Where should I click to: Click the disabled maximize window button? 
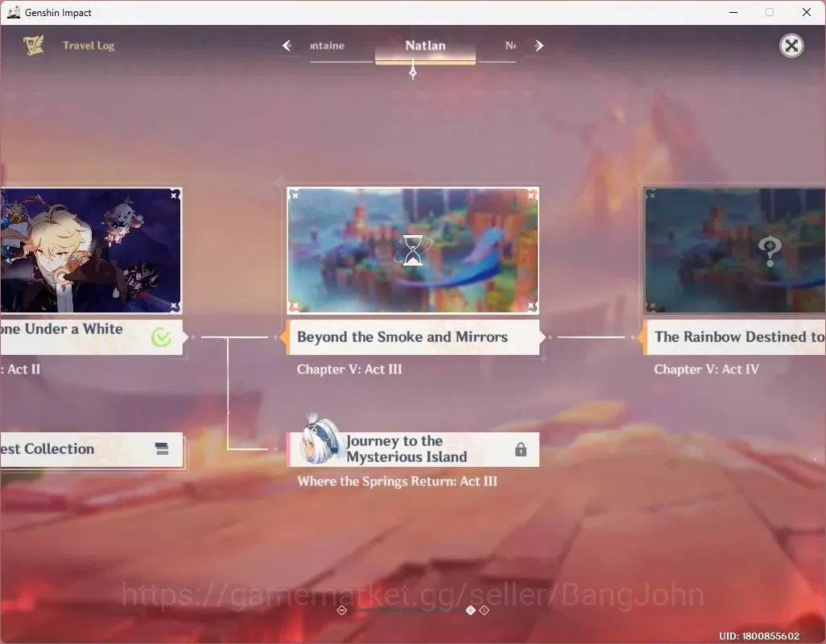click(770, 12)
